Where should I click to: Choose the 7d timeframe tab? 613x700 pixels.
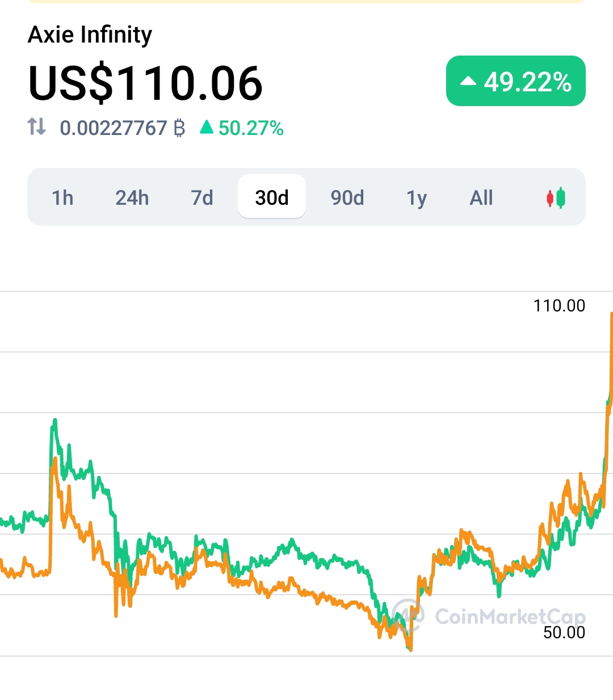pos(202,198)
